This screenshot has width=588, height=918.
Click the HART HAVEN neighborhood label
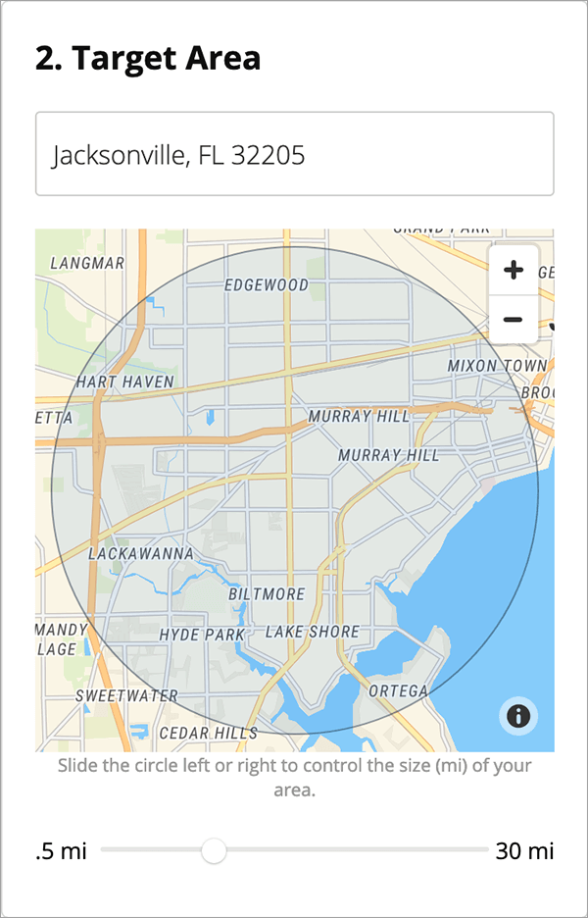click(125, 382)
